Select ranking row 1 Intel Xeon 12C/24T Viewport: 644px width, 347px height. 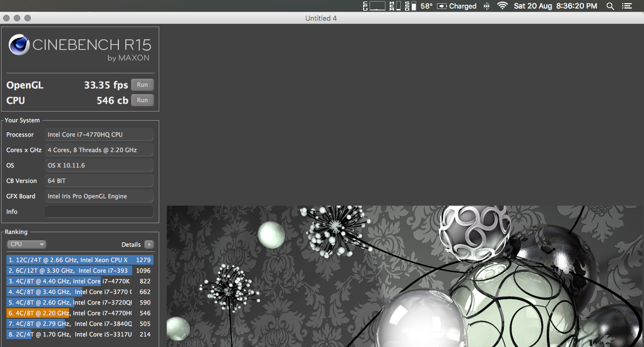click(x=80, y=260)
